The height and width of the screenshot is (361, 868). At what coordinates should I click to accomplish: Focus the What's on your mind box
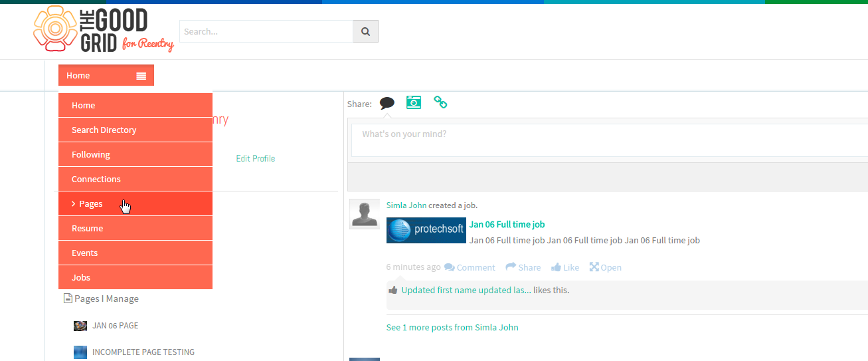(609, 140)
